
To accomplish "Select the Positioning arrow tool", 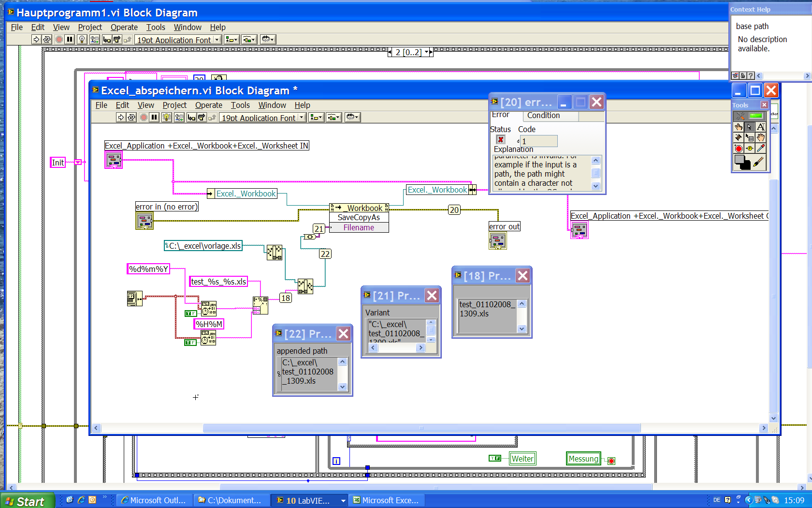I will coord(750,127).
